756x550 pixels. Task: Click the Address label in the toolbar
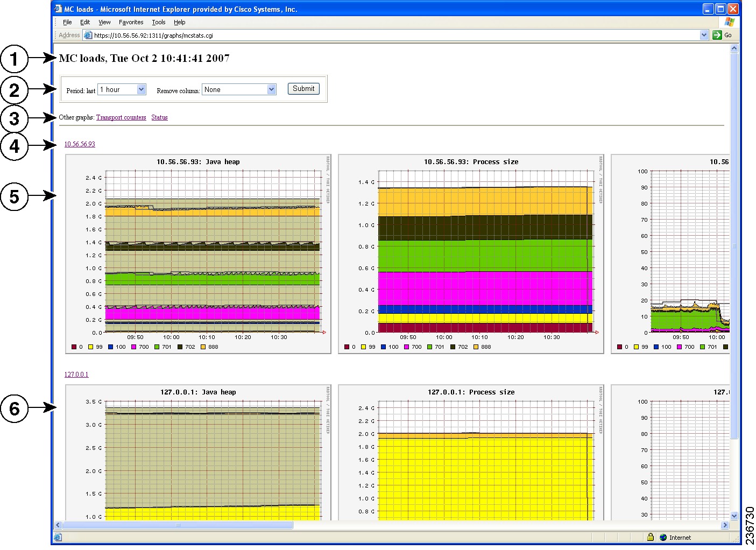69,35
